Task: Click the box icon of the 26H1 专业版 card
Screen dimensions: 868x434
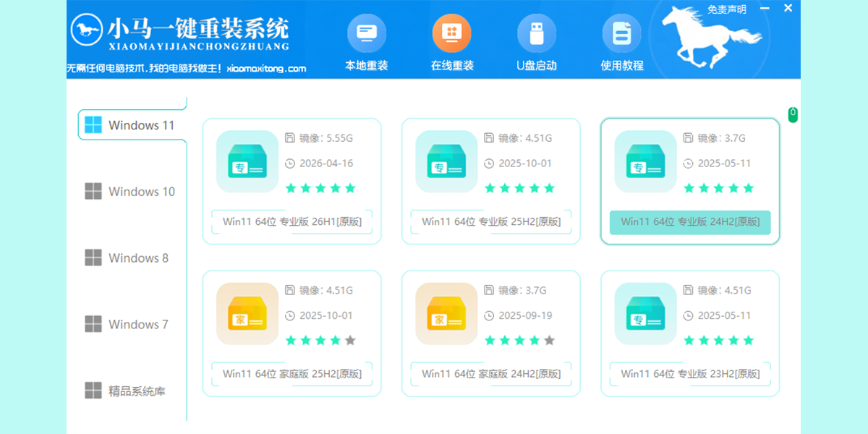Action: [247, 161]
